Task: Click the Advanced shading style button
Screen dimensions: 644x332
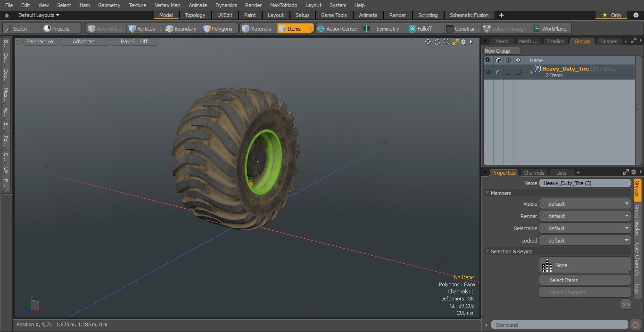Action: [x=84, y=42]
